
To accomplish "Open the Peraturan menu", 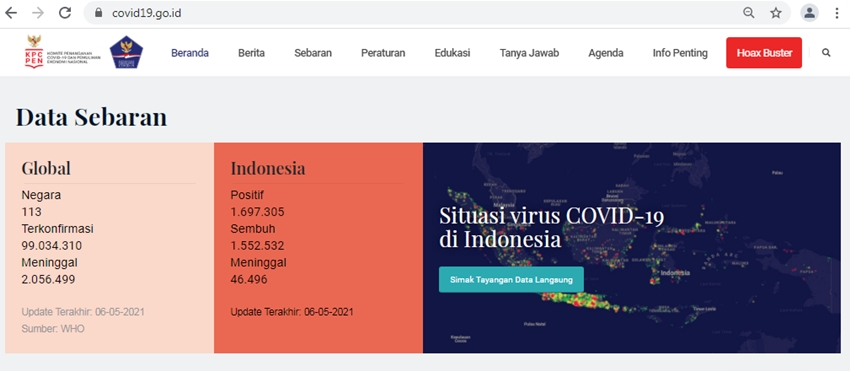I will pos(383,53).
